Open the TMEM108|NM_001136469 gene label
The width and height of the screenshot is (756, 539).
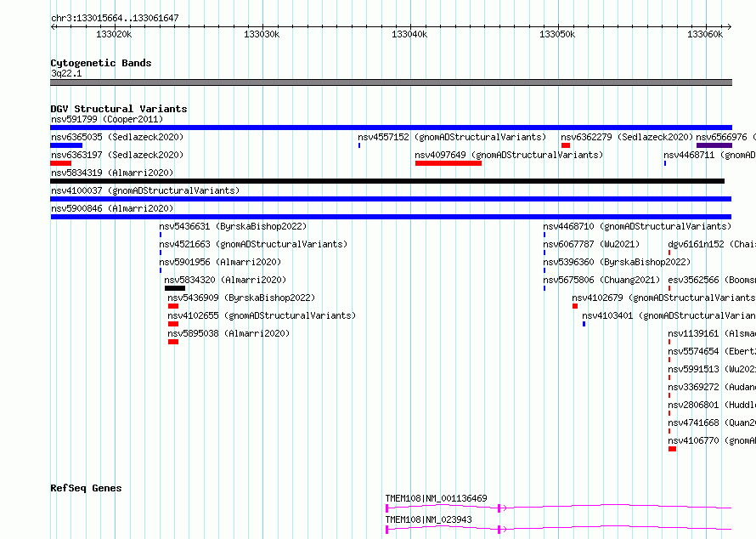(x=436, y=498)
